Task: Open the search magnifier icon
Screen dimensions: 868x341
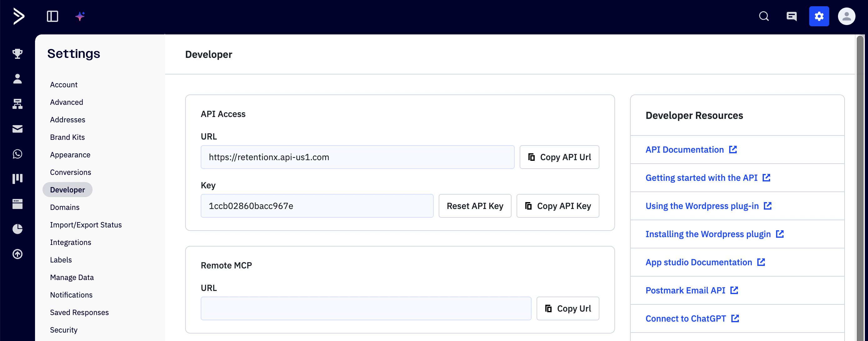Action: pos(764,16)
